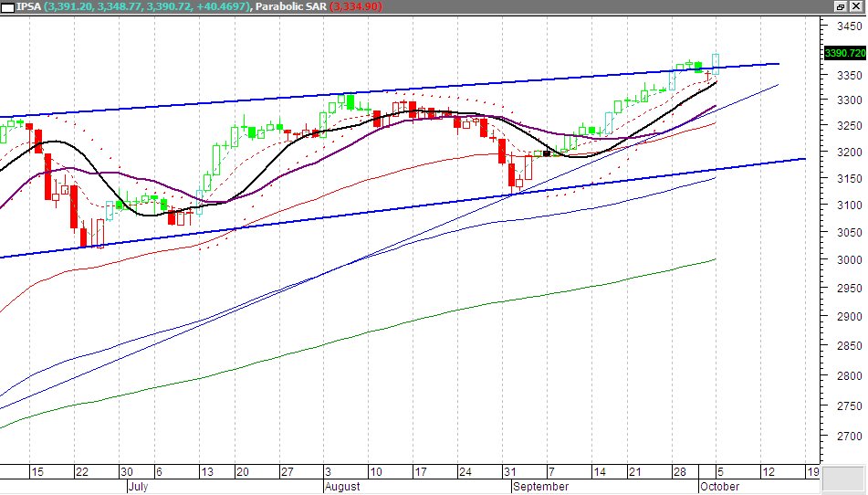Click the 3350 price axis label
This screenshot has height=495, width=868.
pyautogui.click(x=849, y=75)
